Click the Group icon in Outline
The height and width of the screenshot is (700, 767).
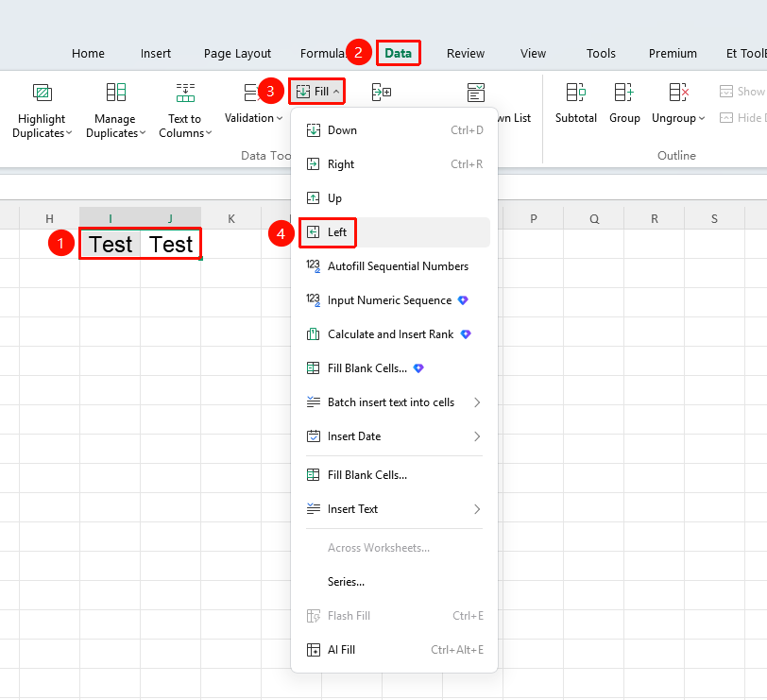point(624,92)
